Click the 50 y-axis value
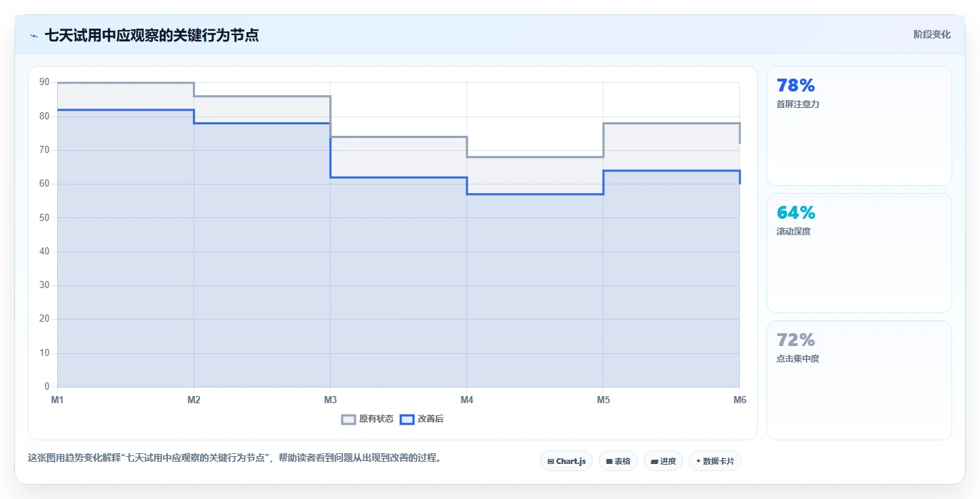Viewport: 980px width, 499px height. 44,217
